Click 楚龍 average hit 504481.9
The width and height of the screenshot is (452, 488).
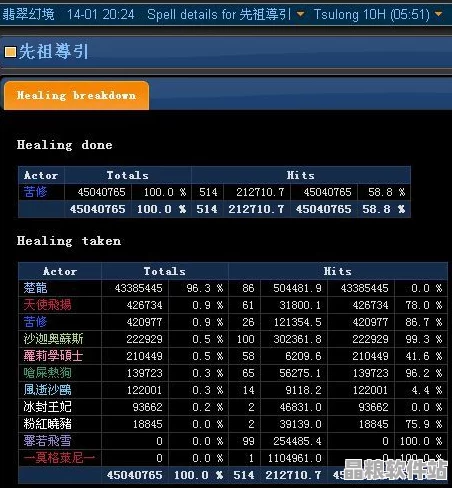(x=297, y=288)
